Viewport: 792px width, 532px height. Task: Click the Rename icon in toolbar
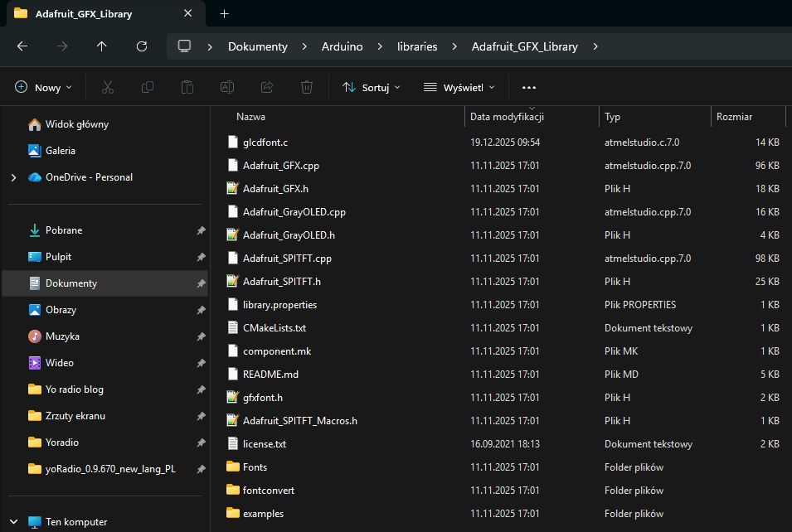pyautogui.click(x=226, y=87)
